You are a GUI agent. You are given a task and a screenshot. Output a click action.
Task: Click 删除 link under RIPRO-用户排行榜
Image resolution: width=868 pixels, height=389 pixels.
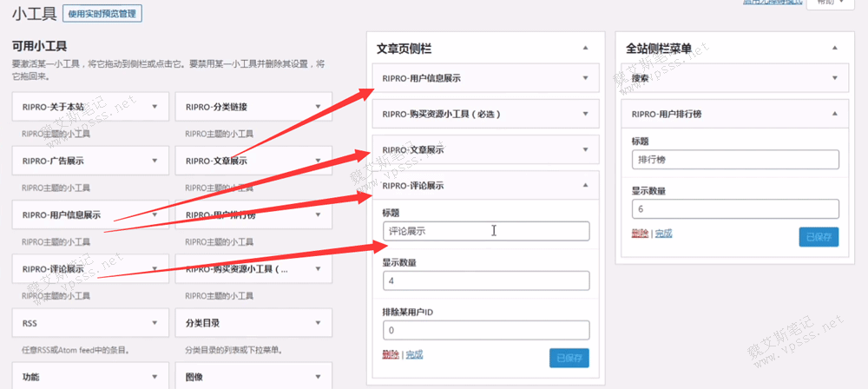pyautogui.click(x=640, y=234)
